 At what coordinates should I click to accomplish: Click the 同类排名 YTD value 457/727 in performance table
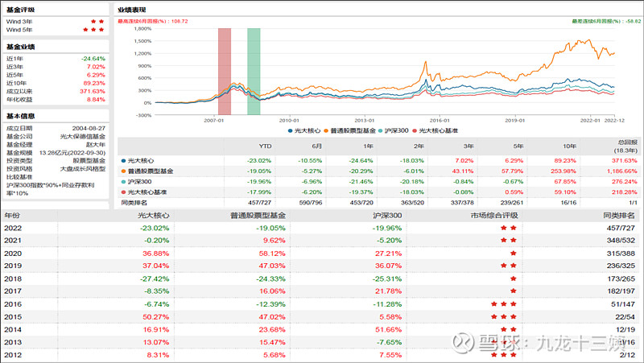pos(259,203)
